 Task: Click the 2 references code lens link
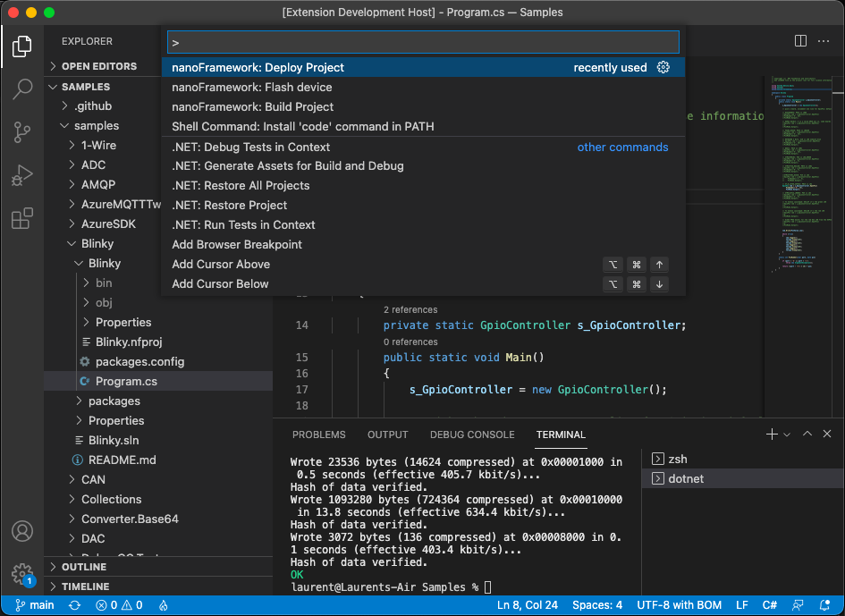tap(410, 310)
